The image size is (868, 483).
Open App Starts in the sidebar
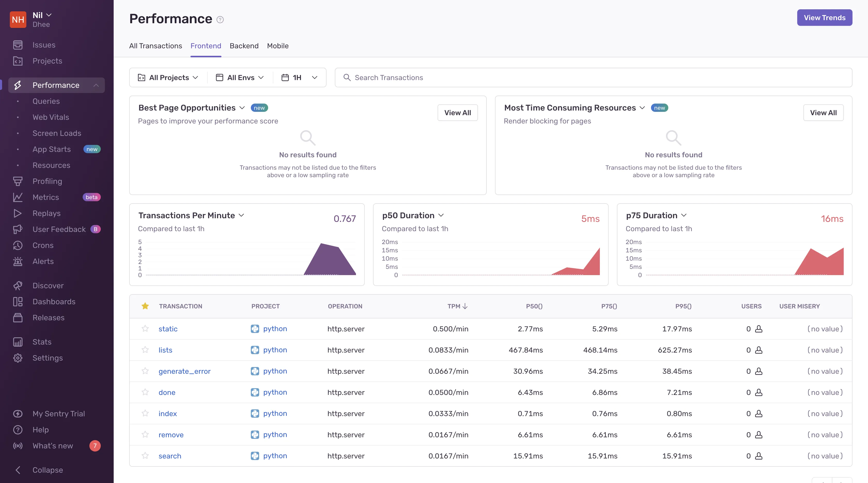click(52, 149)
